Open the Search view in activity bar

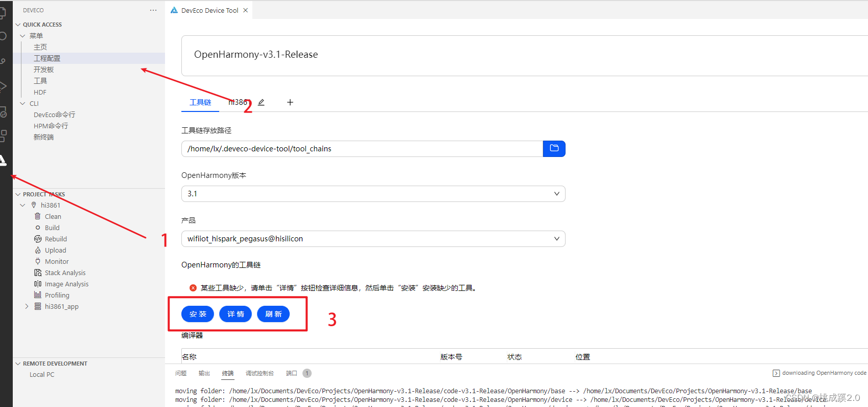pyautogui.click(x=2, y=36)
